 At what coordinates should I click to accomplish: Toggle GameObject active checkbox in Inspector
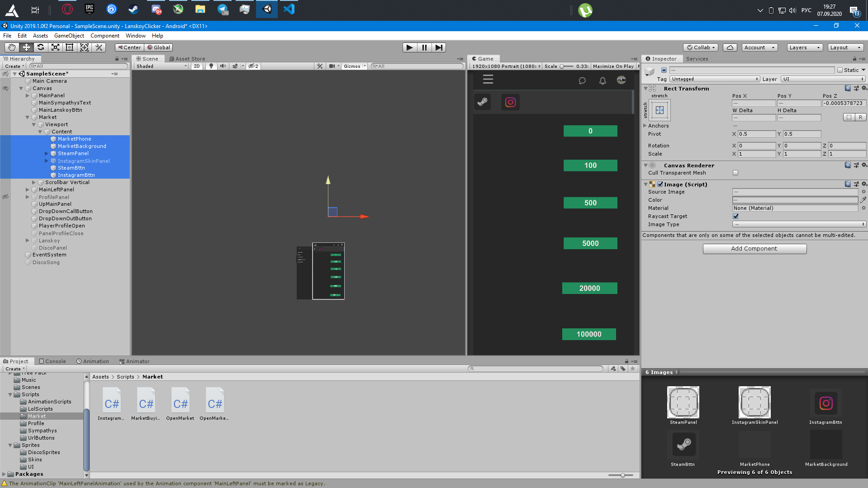[x=664, y=70]
